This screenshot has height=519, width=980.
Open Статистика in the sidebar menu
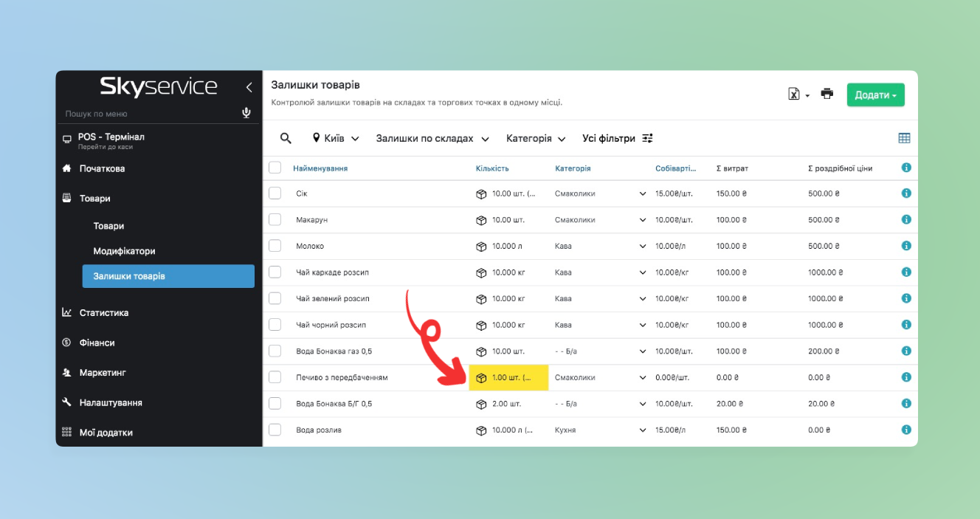(x=104, y=313)
